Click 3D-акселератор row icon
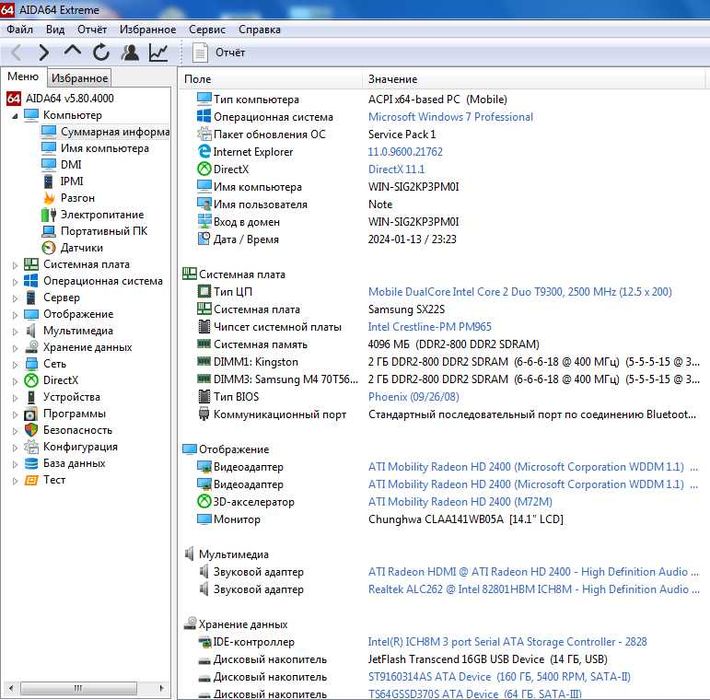The width and height of the screenshot is (710, 700). pyautogui.click(x=204, y=501)
